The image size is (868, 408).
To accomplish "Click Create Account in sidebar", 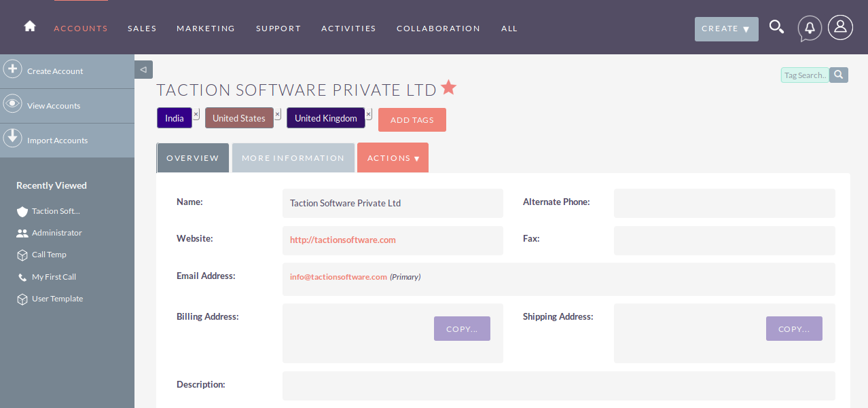I will (x=55, y=71).
